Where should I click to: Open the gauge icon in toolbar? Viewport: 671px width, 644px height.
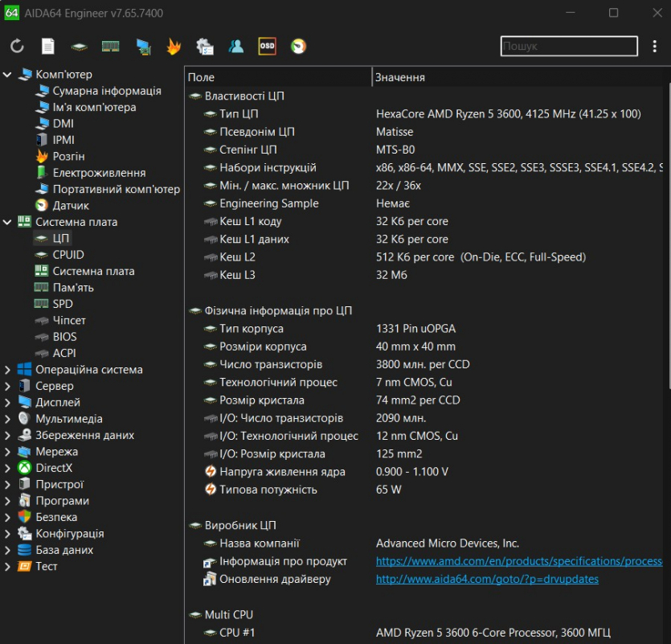coord(298,47)
